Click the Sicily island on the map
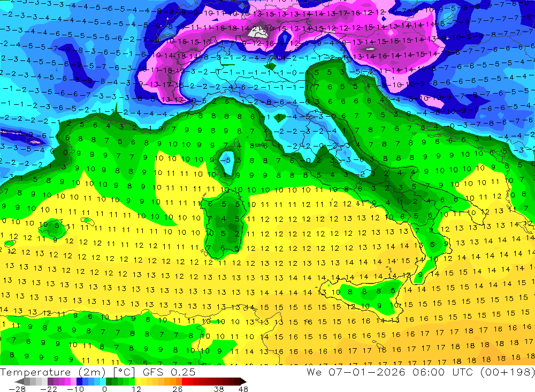 [x=364, y=297]
